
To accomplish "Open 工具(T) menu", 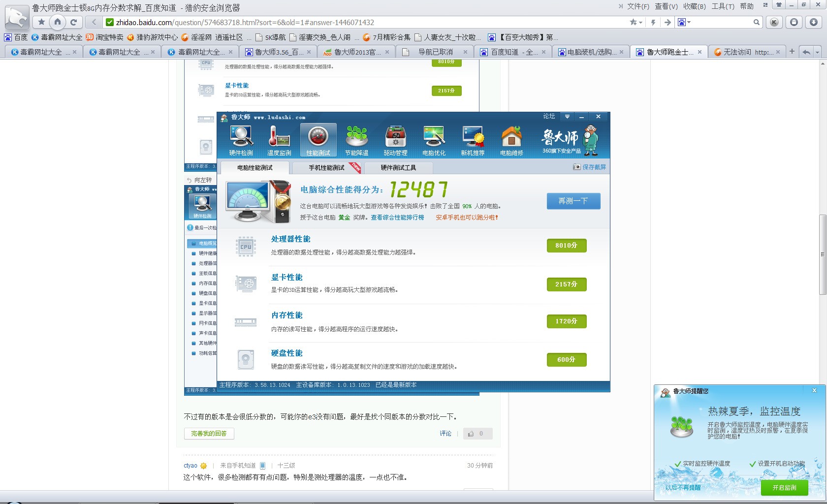I will pyautogui.click(x=723, y=6).
